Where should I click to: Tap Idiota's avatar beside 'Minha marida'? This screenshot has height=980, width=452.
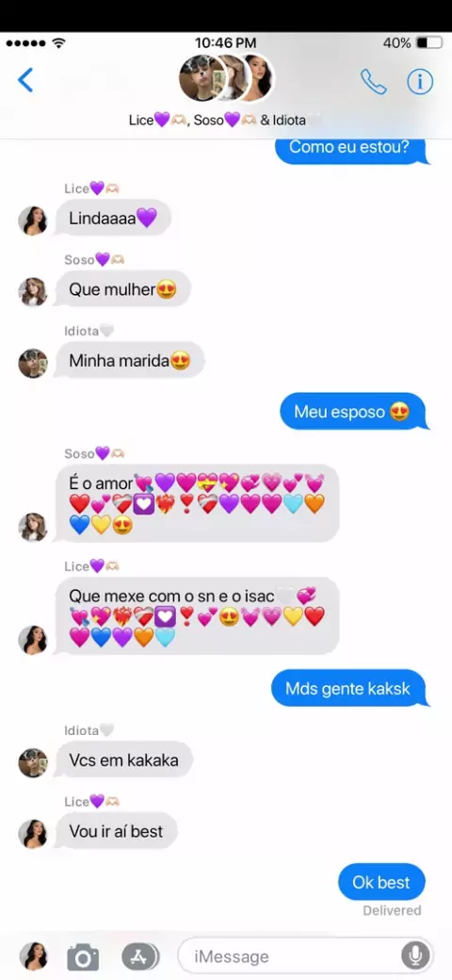[x=32, y=363]
